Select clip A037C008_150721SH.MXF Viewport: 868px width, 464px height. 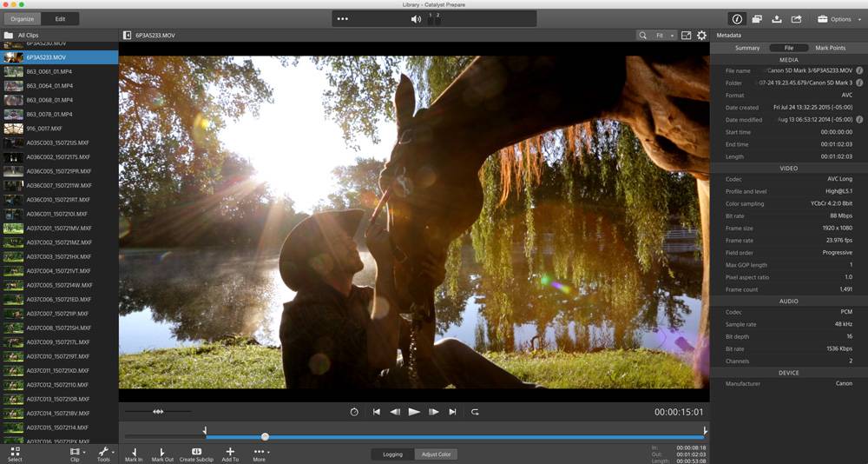pyautogui.click(x=59, y=328)
